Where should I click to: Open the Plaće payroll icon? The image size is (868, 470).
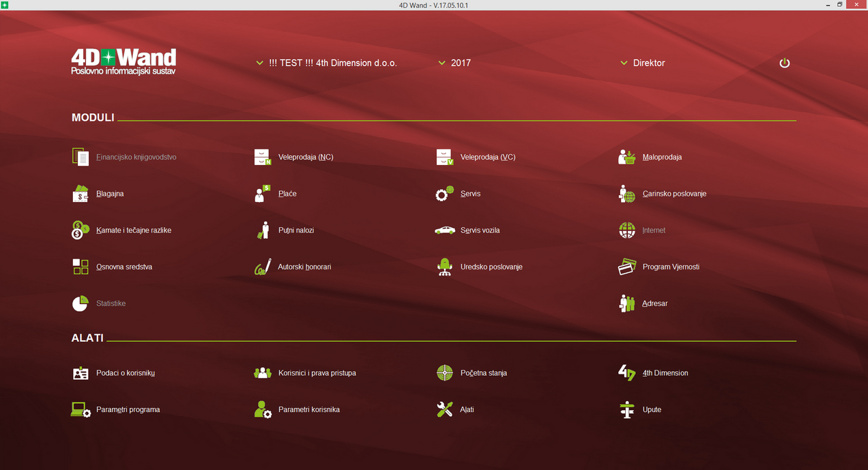coord(263,194)
